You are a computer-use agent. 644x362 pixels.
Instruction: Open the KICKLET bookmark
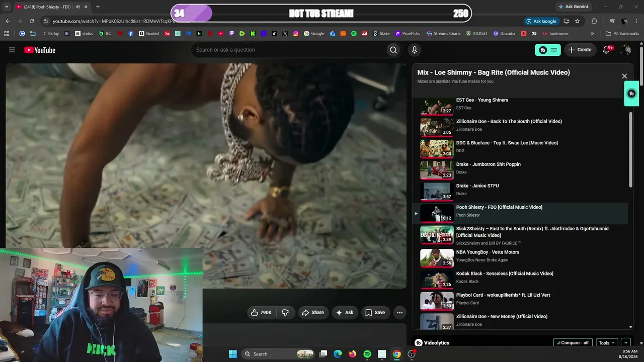pyautogui.click(x=477, y=34)
